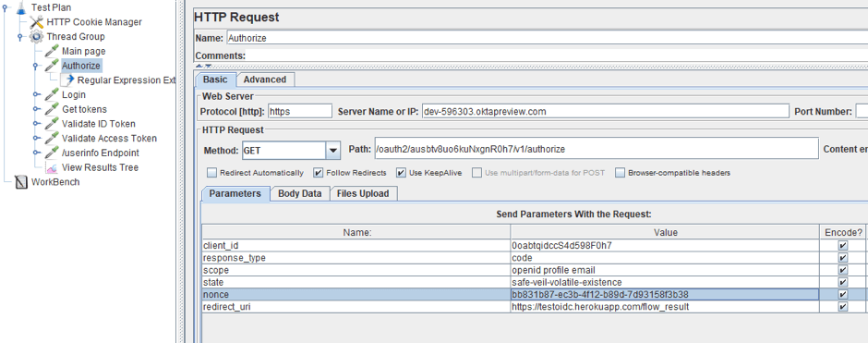Select the redirect_uri name cell

tap(356, 306)
